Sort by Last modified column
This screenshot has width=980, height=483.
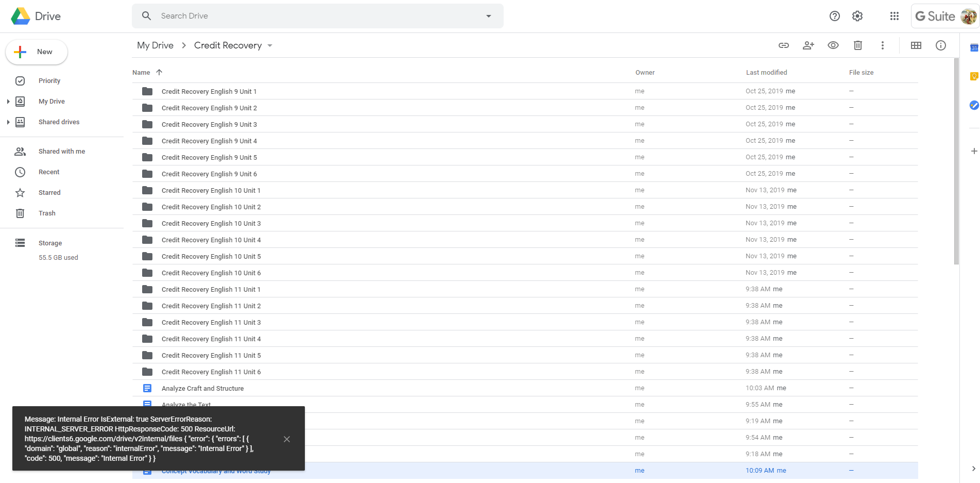[766, 73]
